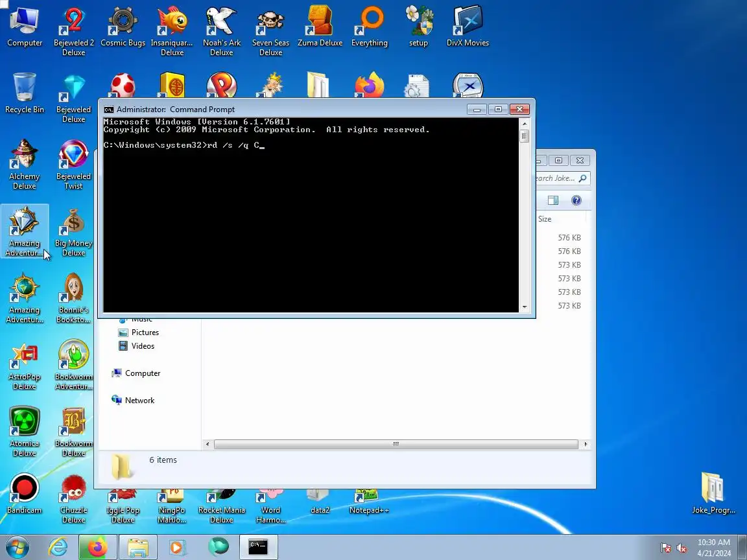This screenshot has height=560, width=747.
Task: Select the Recycle Bin icon
Action: coord(24,93)
